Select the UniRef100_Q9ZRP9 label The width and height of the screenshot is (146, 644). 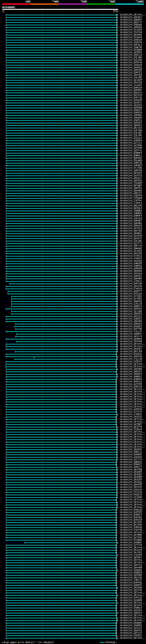(x=131, y=52)
